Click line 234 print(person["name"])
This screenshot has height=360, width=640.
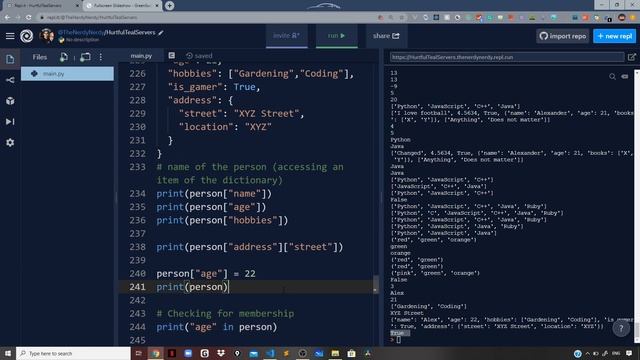click(x=214, y=193)
